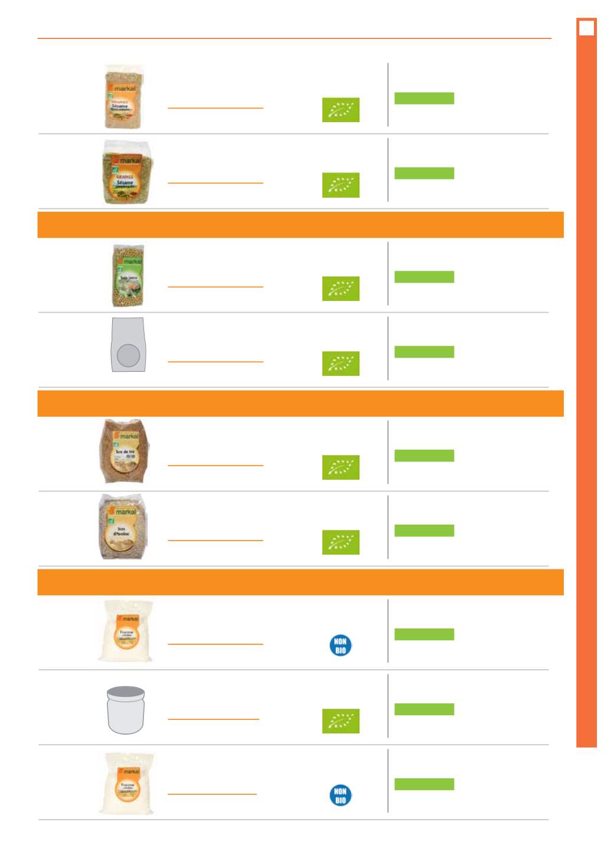Viewport: 614px width, 868px height.
Task: Click the organic leaf logo beside the jar
Action: coord(341,721)
